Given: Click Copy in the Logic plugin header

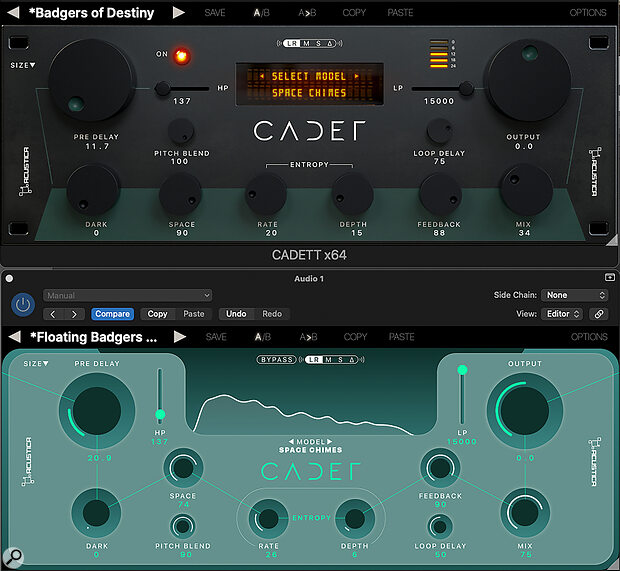Looking at the screenshot, I should [157, 314].
